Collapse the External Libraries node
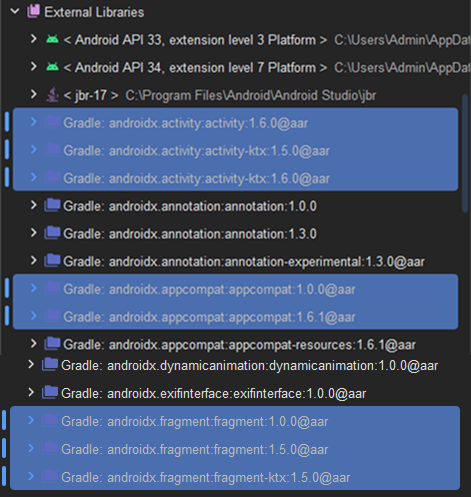471x497 pixels. [15, 12]
